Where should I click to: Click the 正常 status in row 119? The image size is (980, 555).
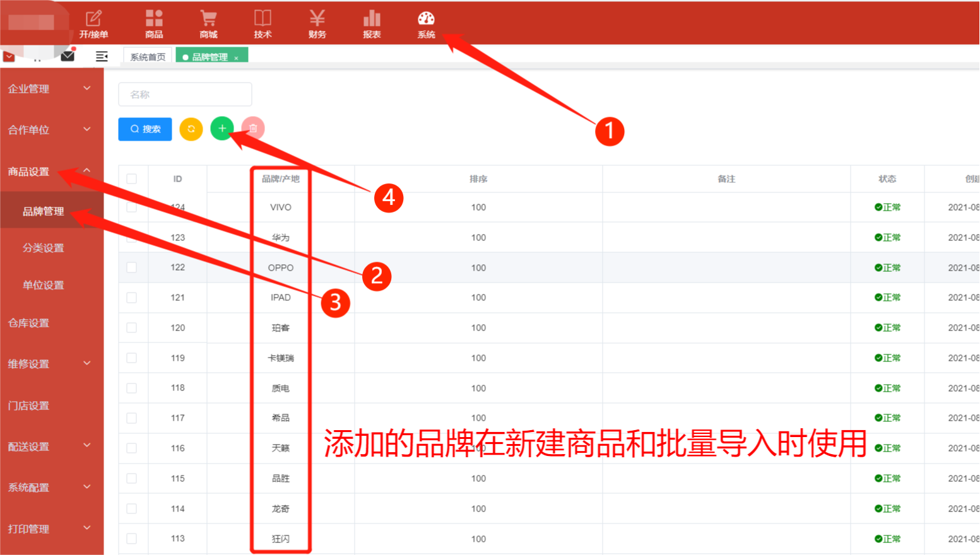(x=887, y=358)
